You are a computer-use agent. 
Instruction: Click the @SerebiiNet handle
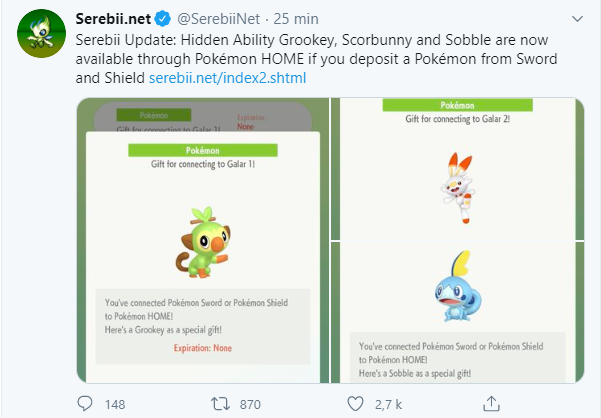[218, 20]
